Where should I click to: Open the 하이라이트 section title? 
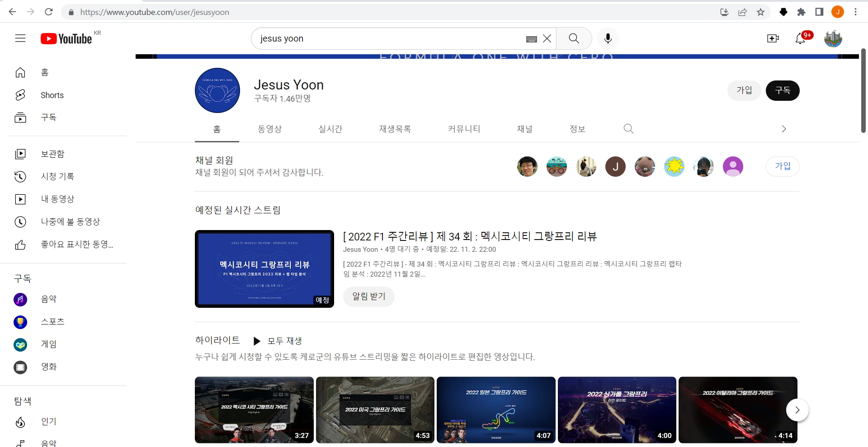[217, 340]
